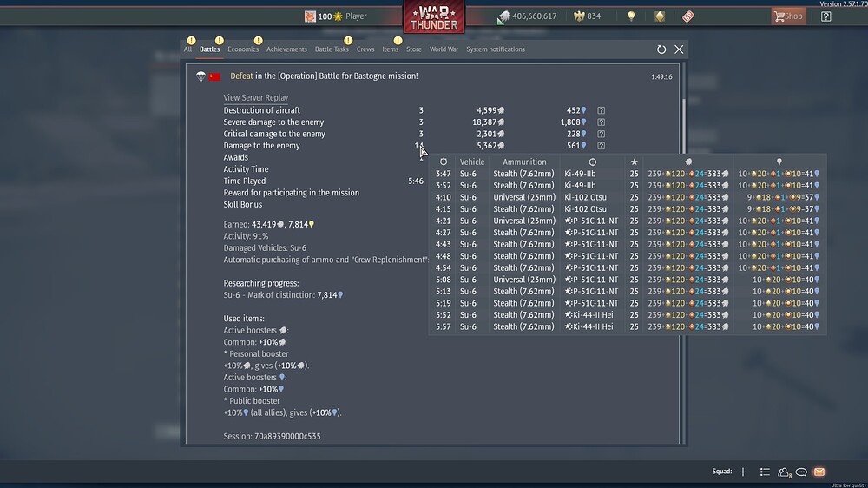Open info for Damage to the enemy row
868x488 pixels.
601,146
